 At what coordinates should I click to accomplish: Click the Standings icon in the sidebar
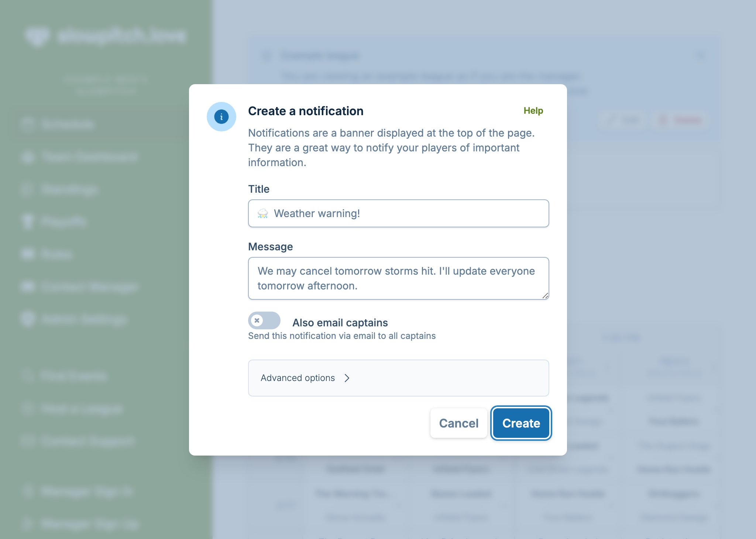coord(28,189)
